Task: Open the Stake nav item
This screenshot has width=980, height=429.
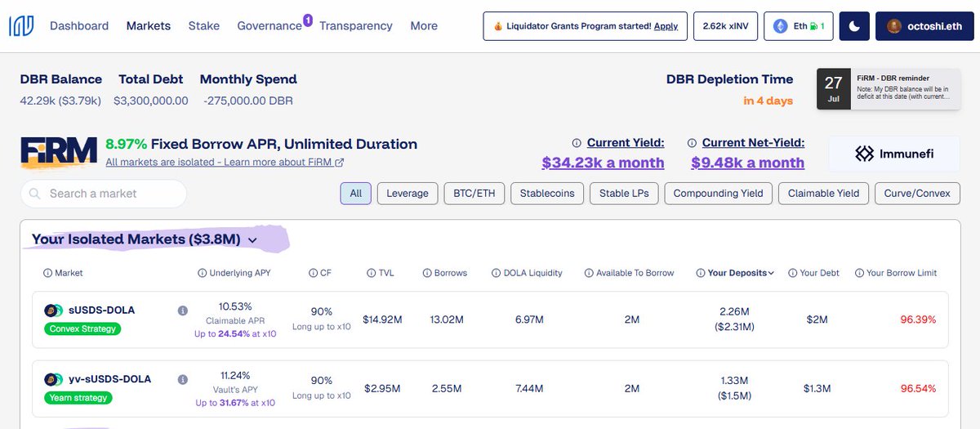Action: pyautogui.click(x=203, y=26)
